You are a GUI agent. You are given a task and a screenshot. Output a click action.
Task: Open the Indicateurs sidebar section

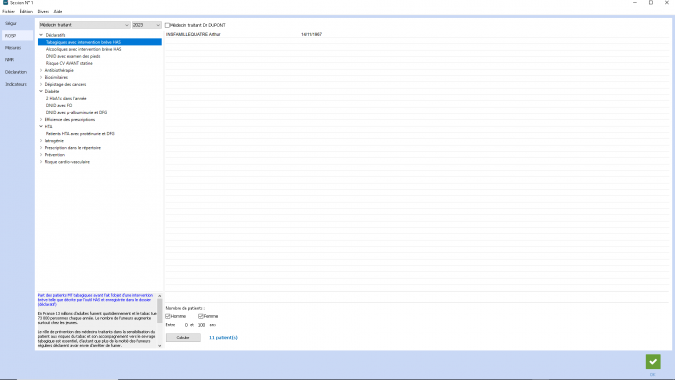[16, 84]
